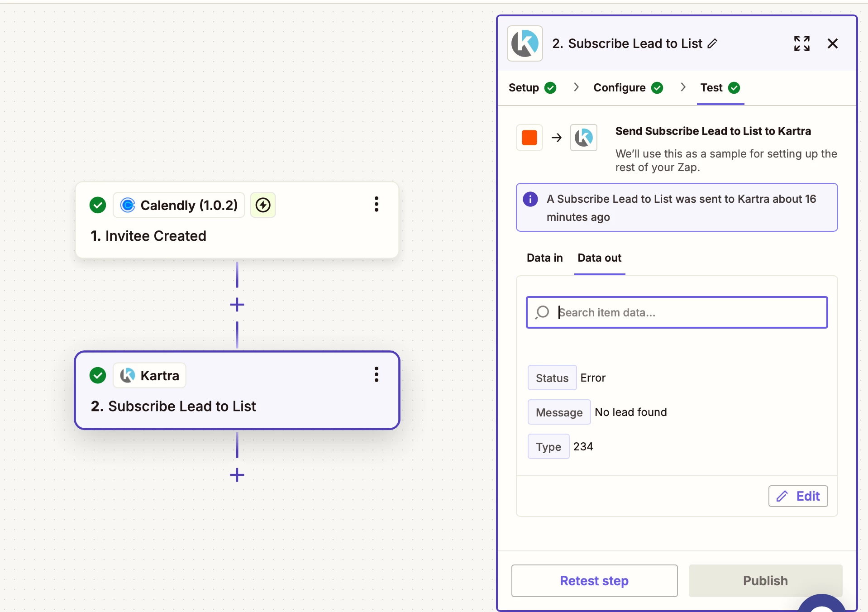The image size is (868, 612).
Task: Select the '1. Invitee Created' step card
Action: [237, 220]
